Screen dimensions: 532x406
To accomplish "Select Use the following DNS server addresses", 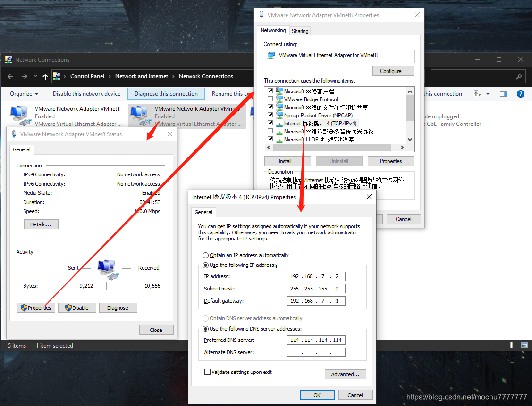I will coord(206,329).
